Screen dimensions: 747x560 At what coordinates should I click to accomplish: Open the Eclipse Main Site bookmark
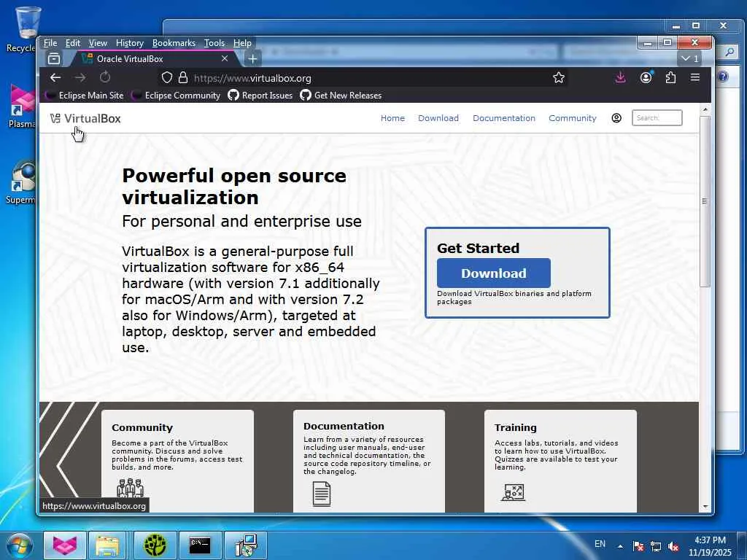click(85, 96)
